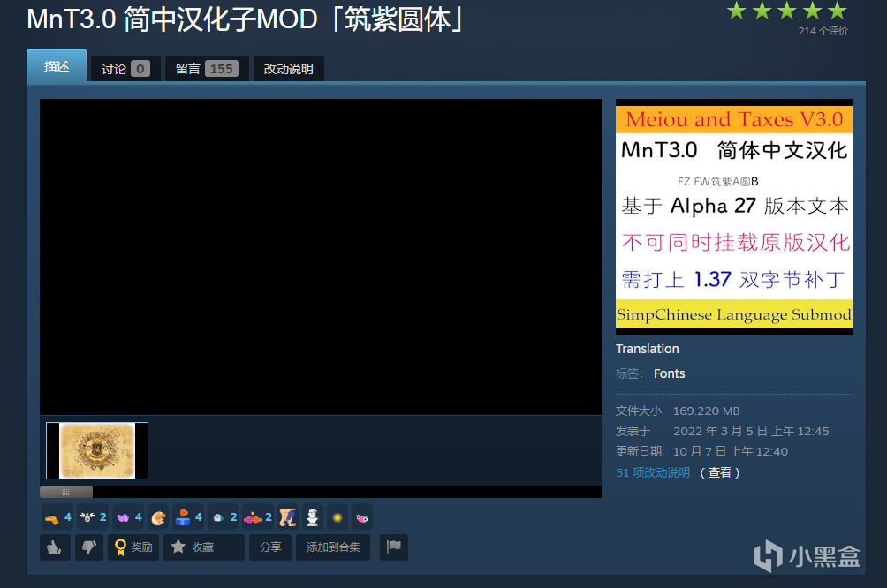This screenshot has height=588, width=887.
Task: Click the main black media preview area
Action: pos(321,257)
